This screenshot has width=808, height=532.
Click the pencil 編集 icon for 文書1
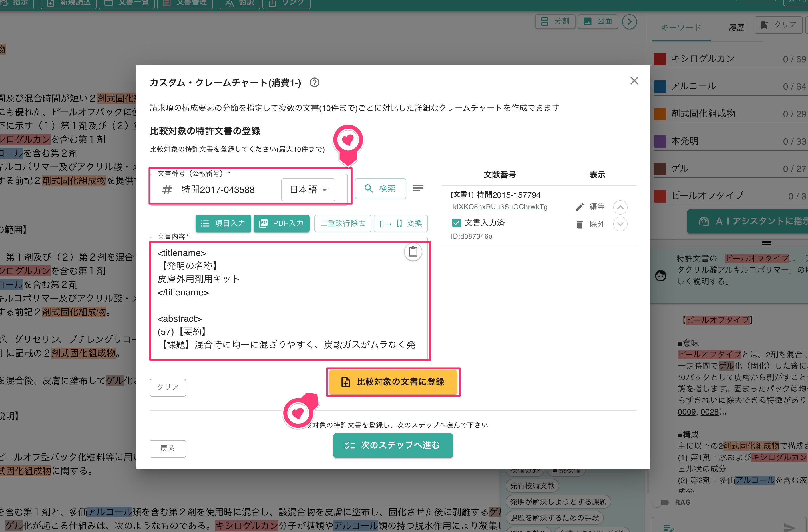click(x=580, y=207)
